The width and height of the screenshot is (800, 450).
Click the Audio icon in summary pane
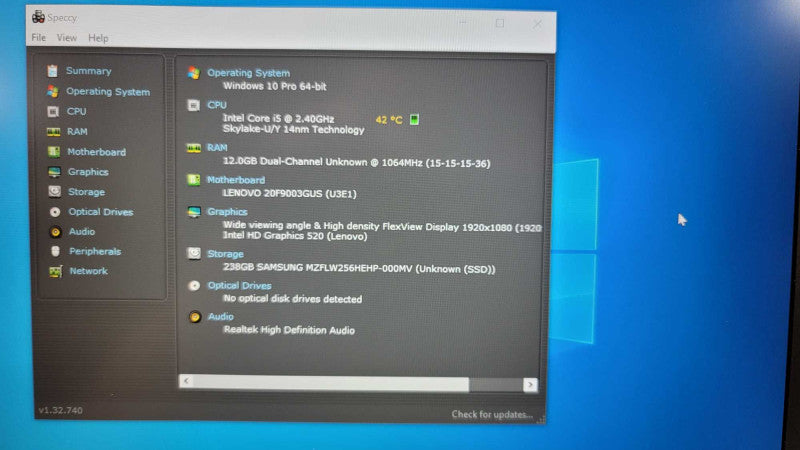point(194,317)
